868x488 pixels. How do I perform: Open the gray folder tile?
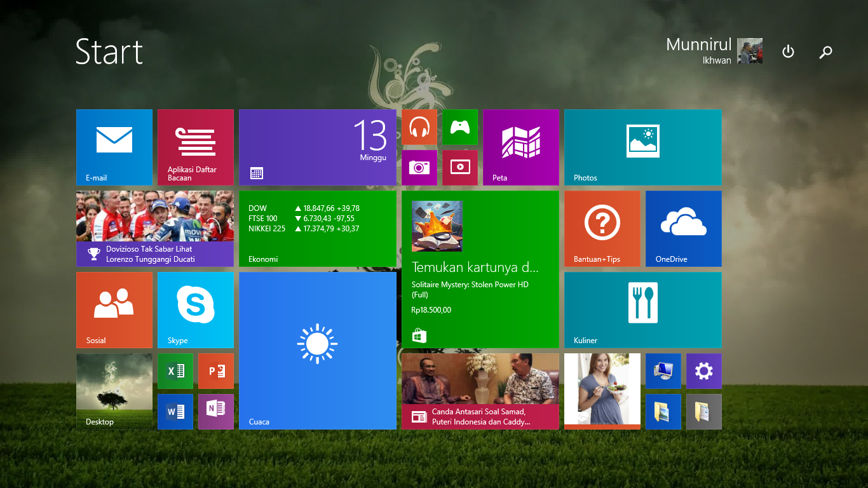tap(704, 412)
